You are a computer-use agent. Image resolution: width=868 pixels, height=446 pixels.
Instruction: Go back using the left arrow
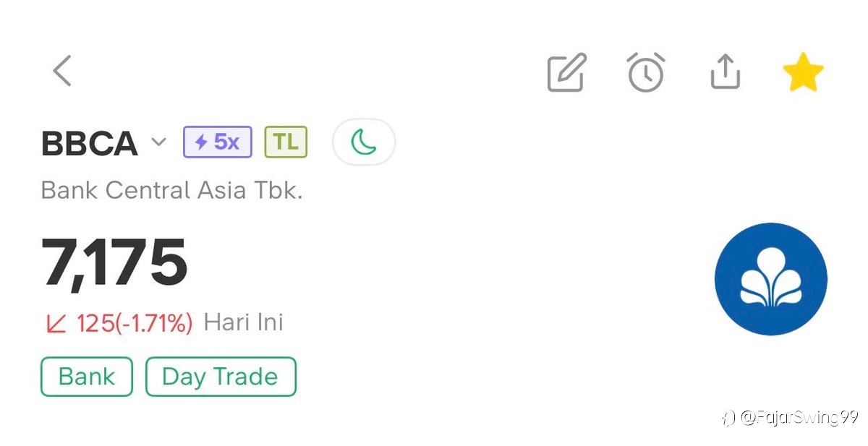[x=62, y=72]
